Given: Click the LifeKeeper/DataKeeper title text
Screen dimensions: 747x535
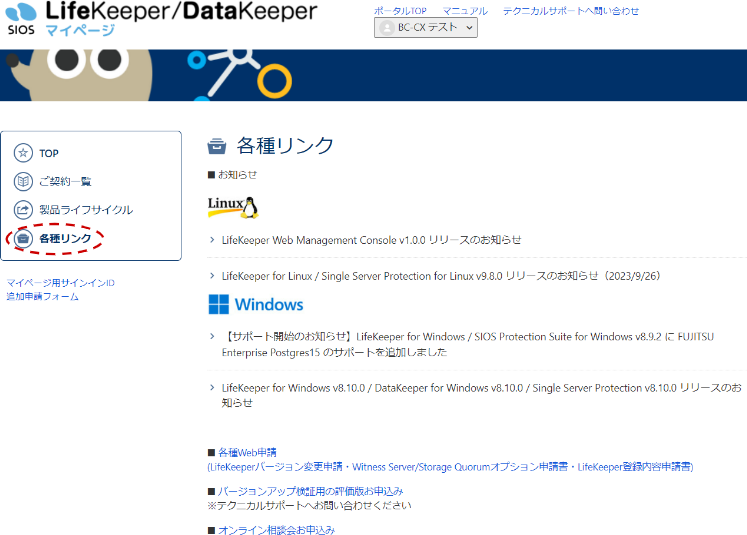Looking at the screenshot, I should point(181,11).
